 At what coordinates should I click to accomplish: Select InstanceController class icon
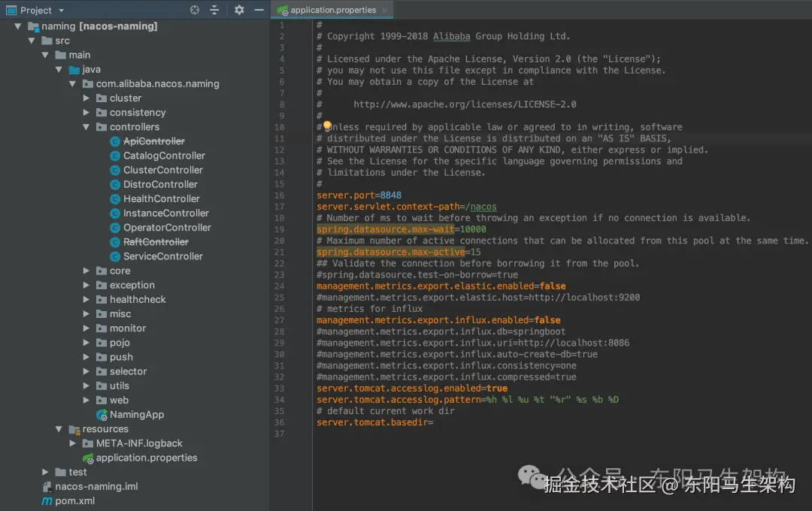click(x=115, y=213)
